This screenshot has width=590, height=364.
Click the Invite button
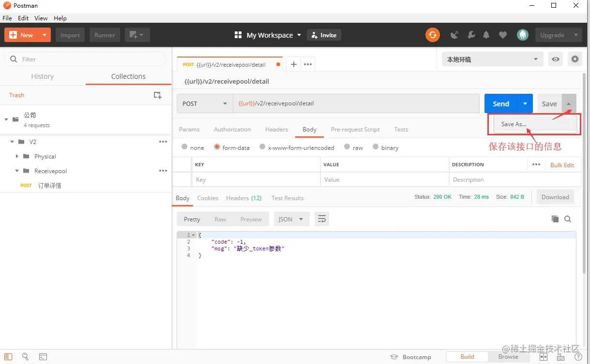click(x=324, y=35)
